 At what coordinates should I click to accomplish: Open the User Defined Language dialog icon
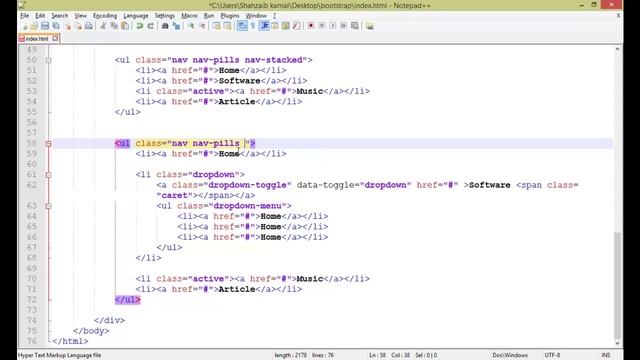click(275, 26)
